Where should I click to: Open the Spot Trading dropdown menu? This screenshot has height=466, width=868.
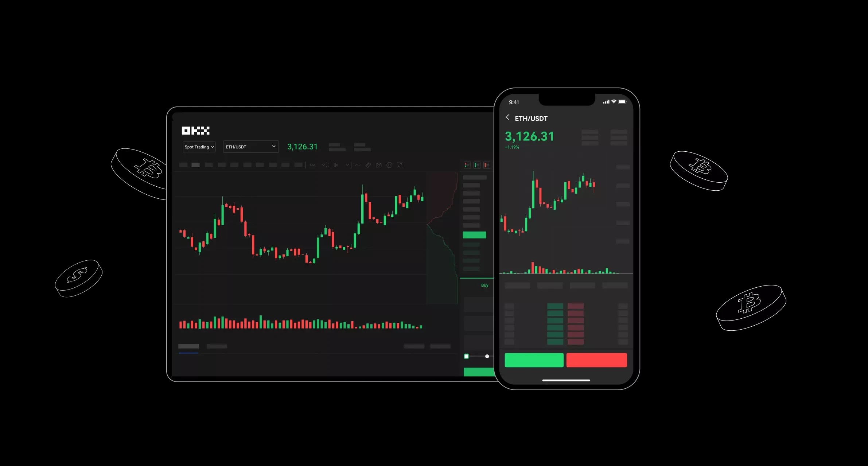tap(198, 147)
